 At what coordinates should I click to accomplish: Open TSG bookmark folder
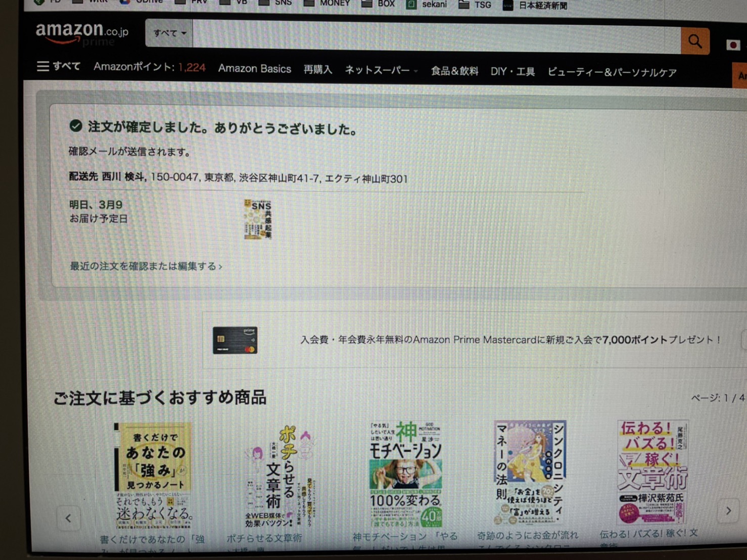[475, 5]
